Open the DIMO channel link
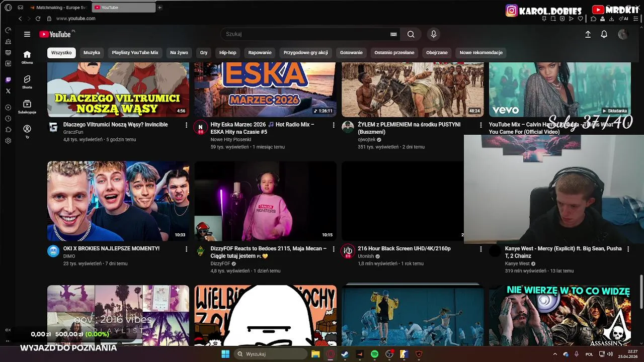The height and width of the screenshot is (362, 644). [x=69, y=256]
